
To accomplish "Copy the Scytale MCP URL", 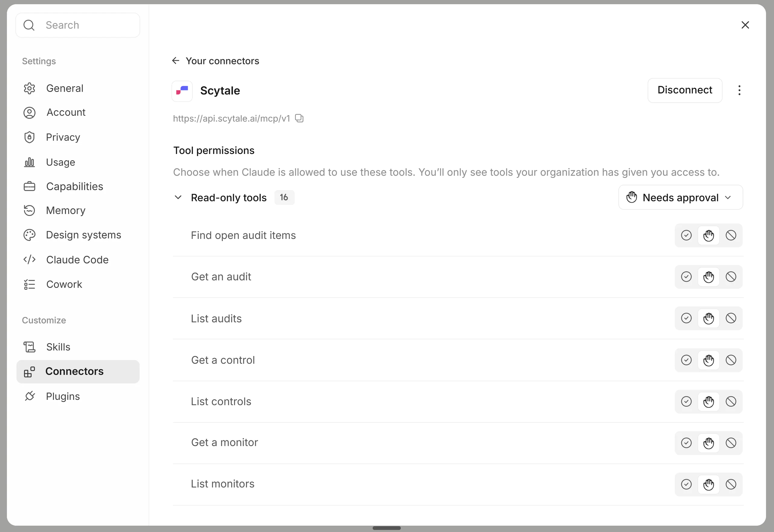I will click(x=299, y=118).
